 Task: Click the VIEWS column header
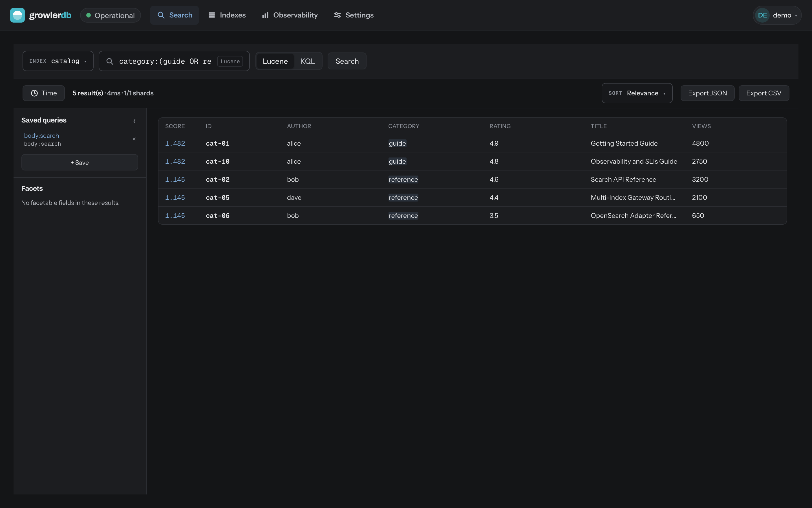pyautogui.click(x=701, y=126)
